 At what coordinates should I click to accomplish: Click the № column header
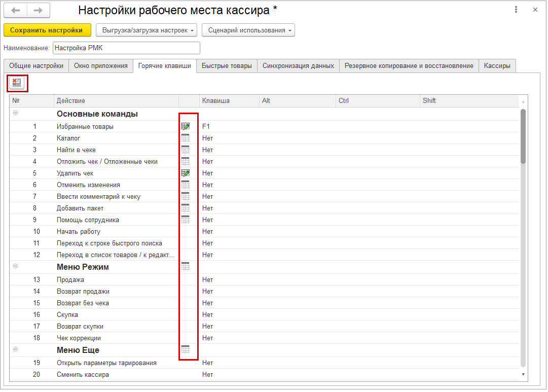coord(32,101)
